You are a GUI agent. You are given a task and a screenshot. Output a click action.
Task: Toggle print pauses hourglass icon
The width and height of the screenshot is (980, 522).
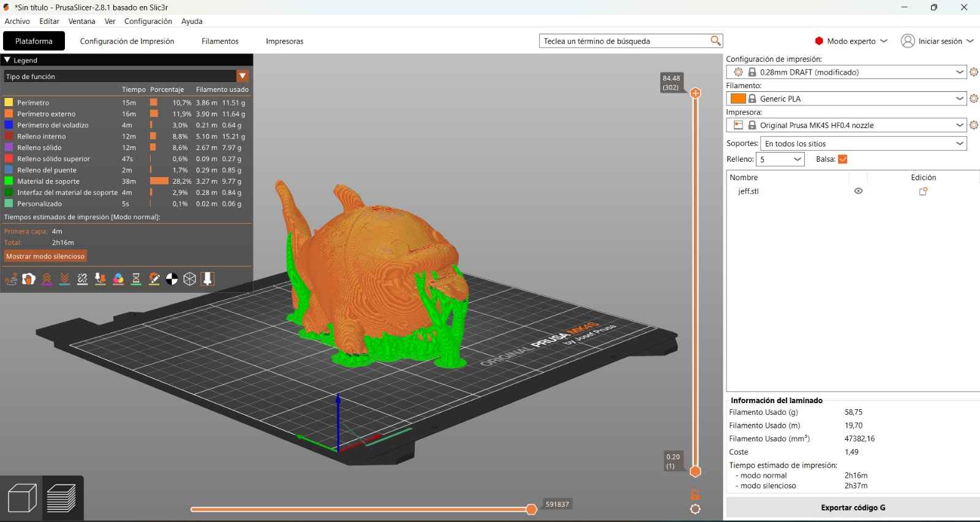[x=136, y=279]
